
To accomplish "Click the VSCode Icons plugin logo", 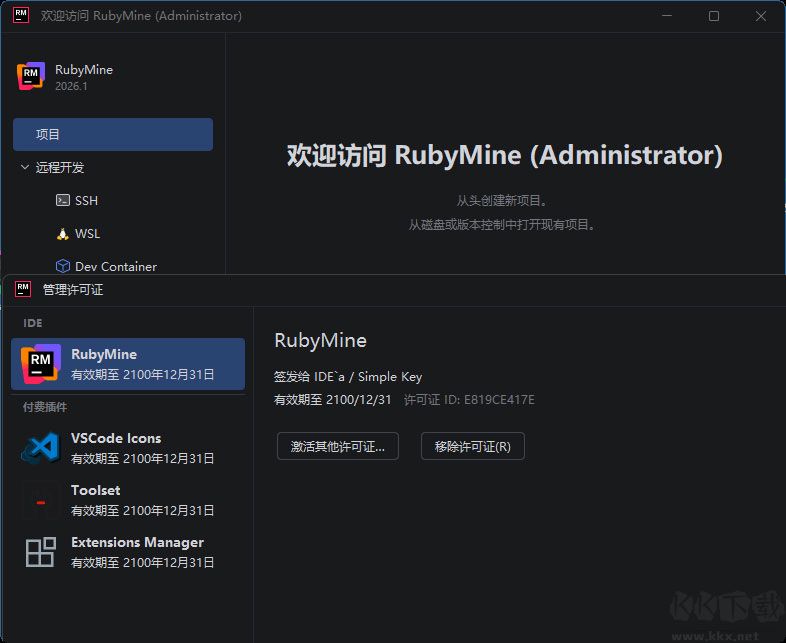I will pyautogui.click(x=41, y=448).
